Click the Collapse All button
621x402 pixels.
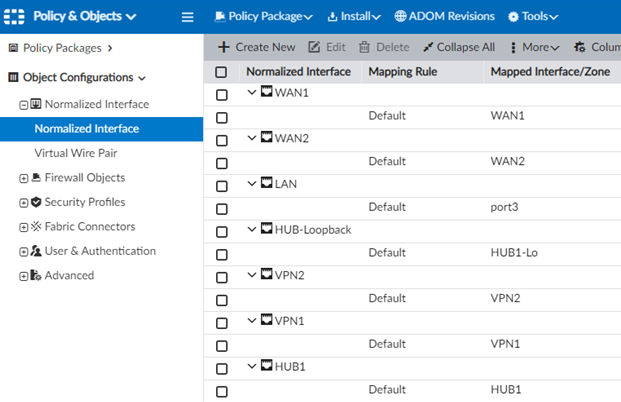(x=458, y=47)
